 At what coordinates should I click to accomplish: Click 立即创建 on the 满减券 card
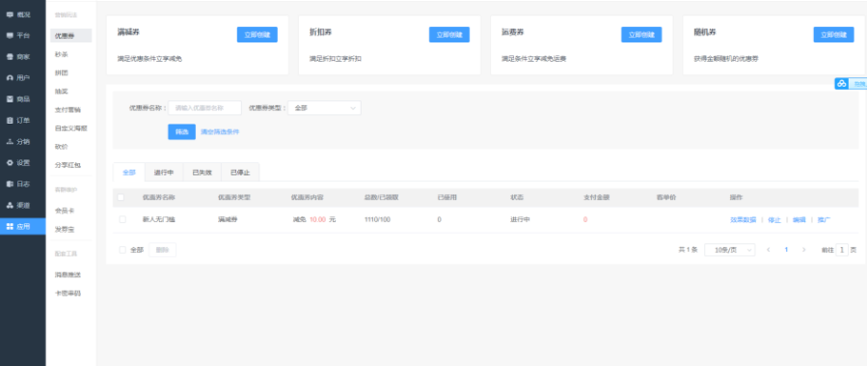(x=258, y=35)
